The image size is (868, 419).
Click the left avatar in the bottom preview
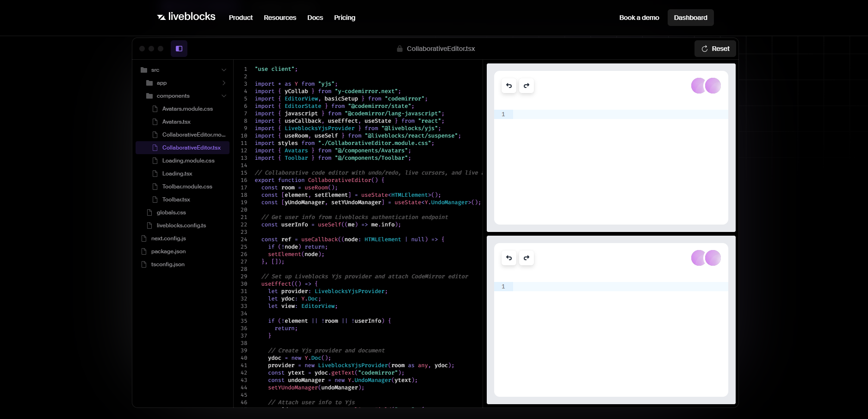(697, 258)
